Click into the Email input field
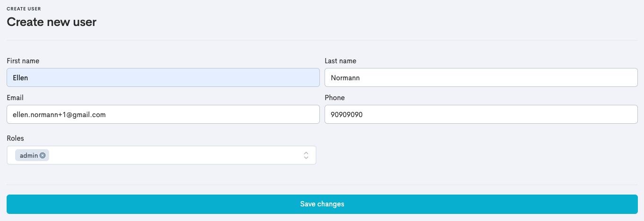Image resolution: width=644 pixels, height=221 pixels. point(163,114)
